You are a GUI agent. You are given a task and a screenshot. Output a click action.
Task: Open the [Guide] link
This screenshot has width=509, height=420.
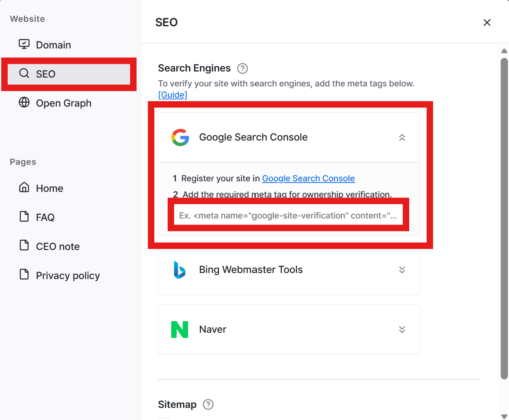point(172,94)
